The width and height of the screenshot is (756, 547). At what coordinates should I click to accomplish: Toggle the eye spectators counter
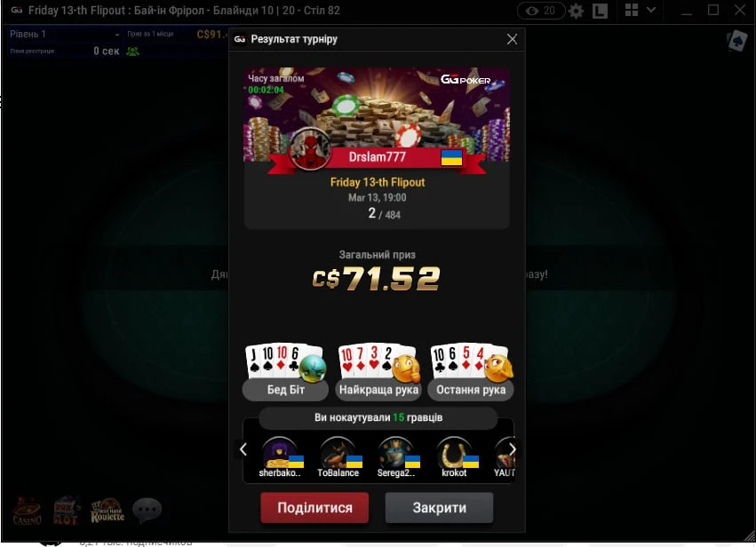[x=541, y=11]
